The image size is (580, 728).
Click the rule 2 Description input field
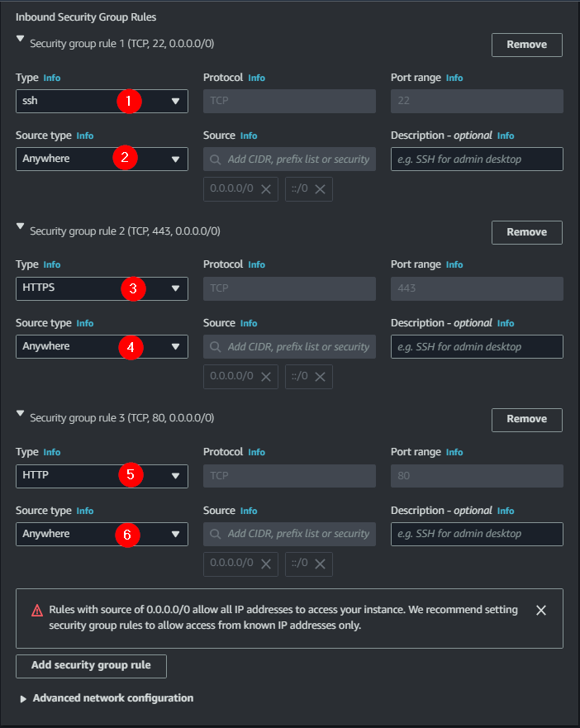(x=477, y=346)
